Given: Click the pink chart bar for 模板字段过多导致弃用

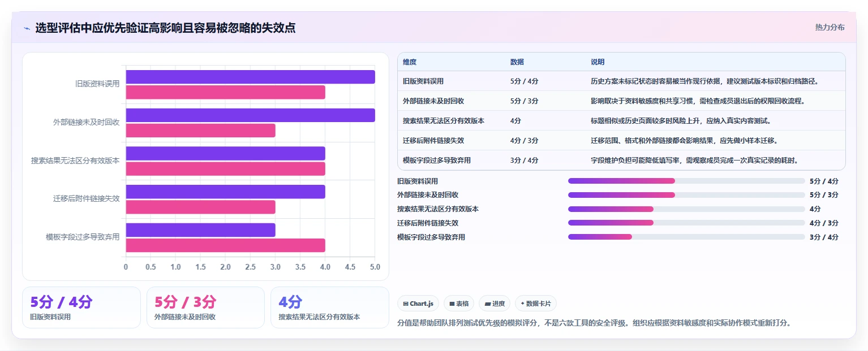Looking at the screenshot, I should [225, 245].
